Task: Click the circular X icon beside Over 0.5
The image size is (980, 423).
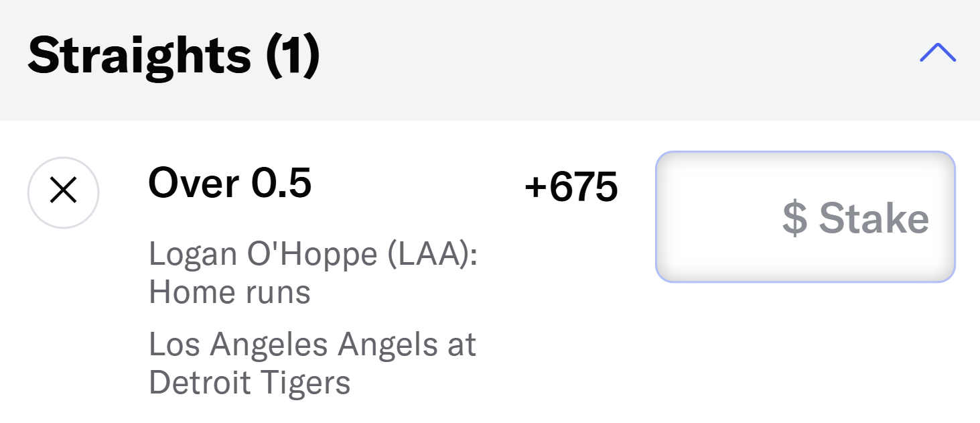Action: (64, 192)
